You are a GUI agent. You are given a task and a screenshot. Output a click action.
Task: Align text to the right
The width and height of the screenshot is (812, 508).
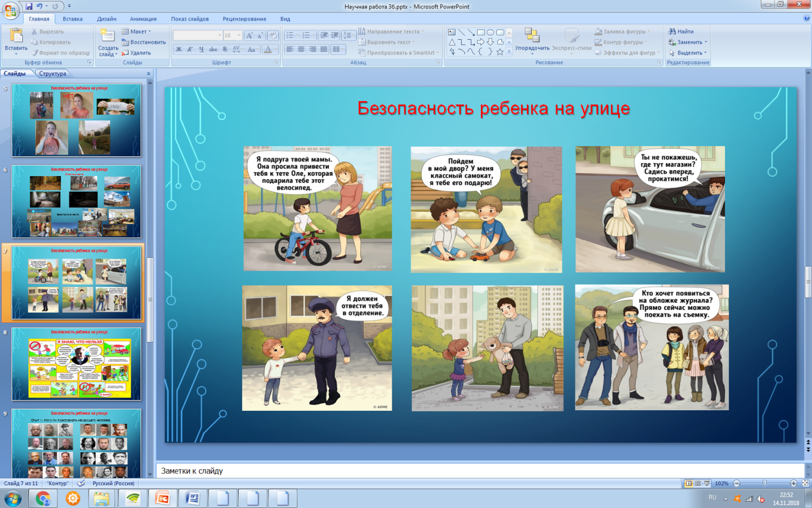(x=312, y=49)
